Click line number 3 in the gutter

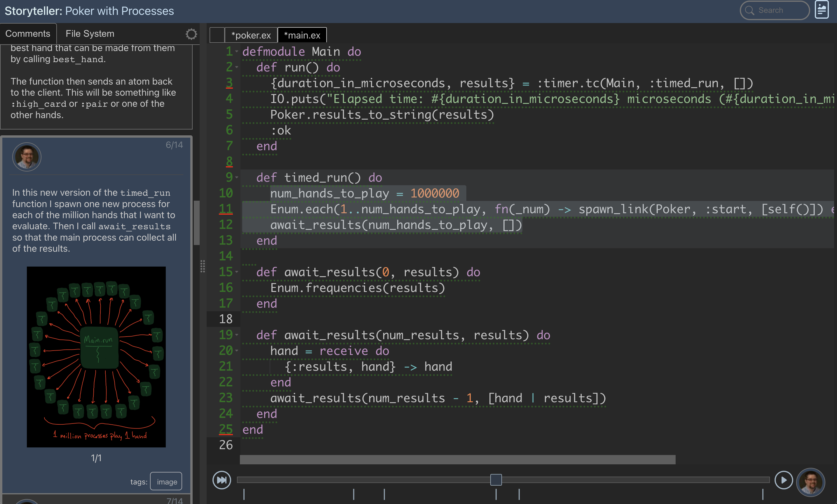(x=229, y=83)
